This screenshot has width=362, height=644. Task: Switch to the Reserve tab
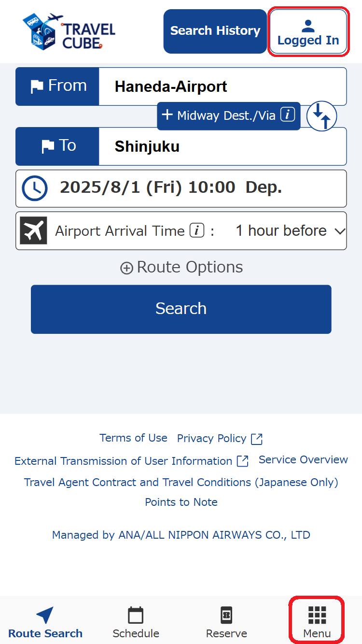(226, 623)
